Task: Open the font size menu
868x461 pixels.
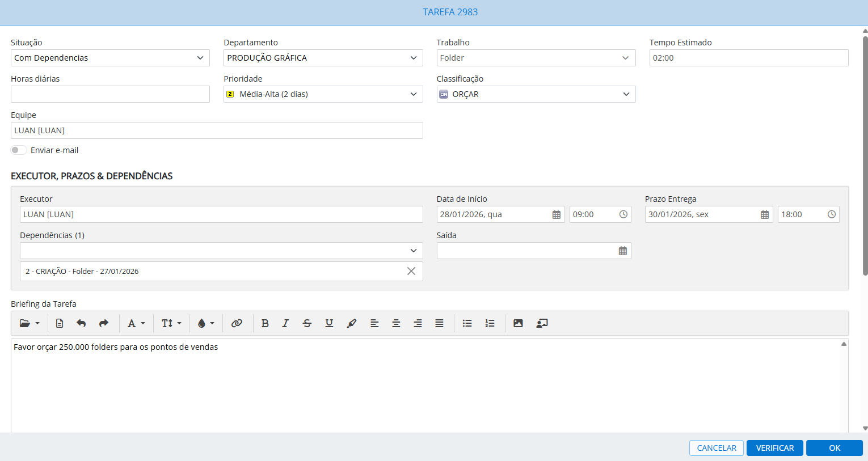Action: [x=171, y=323]
